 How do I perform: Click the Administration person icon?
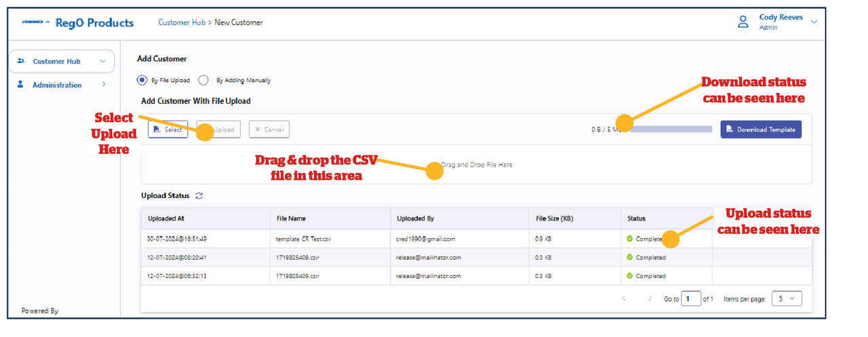click(20, 85)
